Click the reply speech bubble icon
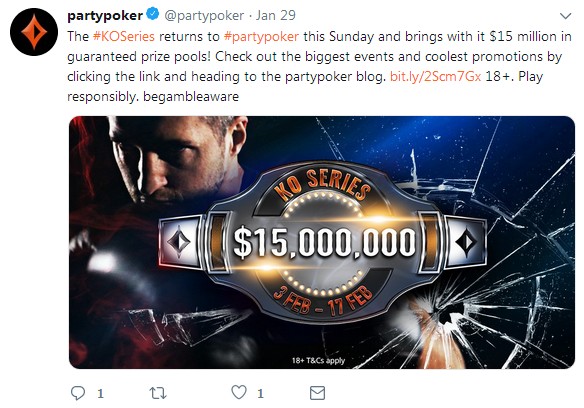The height and width of the screenshot is (408, 584). click(x=78, y=393)
